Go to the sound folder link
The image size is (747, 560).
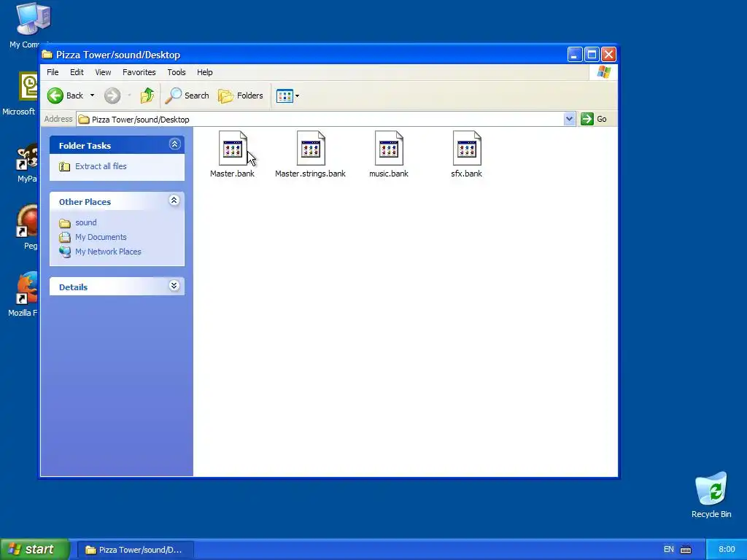tap(86, 222)
